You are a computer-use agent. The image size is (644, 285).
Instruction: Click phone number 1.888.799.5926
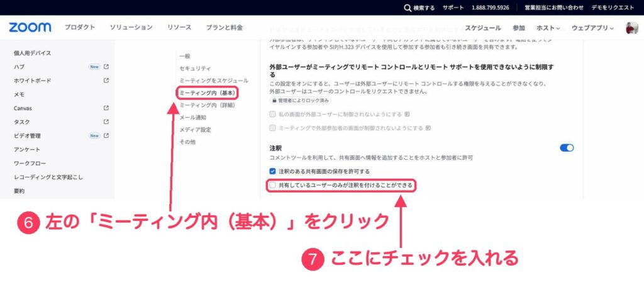(x=491, y=8)
